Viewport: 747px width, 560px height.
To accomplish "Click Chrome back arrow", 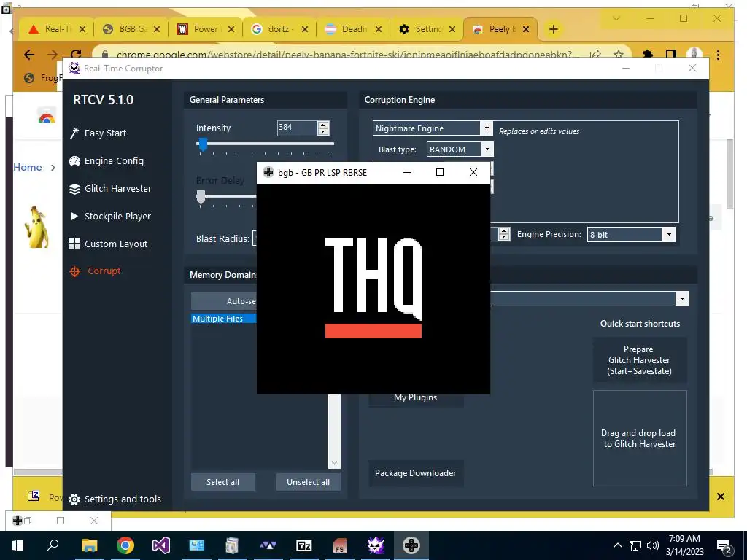I will [29, 55].
